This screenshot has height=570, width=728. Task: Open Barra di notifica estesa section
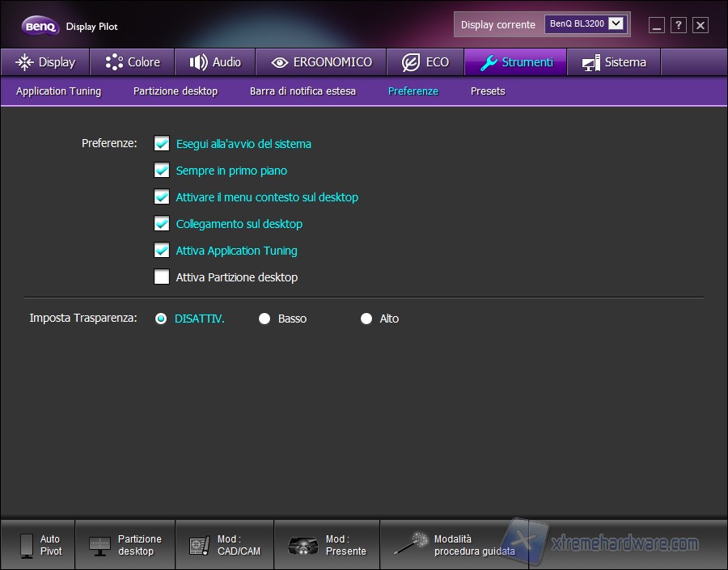click(303, 91)
